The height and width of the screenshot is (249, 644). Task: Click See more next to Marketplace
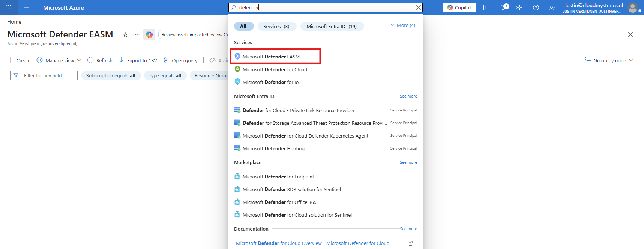(x=408, y=162)
